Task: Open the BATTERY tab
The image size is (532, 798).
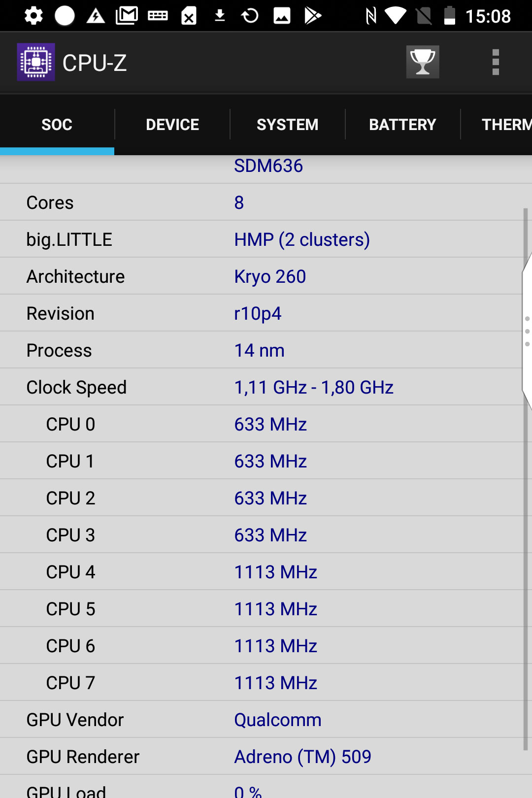Action: [403, 125]
